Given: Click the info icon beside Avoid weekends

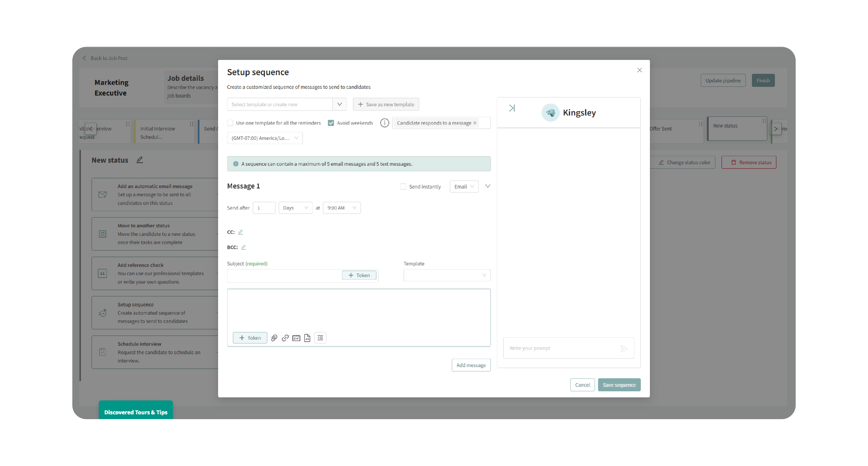Looking at the screenshot, I should click(x=385, y=123).
